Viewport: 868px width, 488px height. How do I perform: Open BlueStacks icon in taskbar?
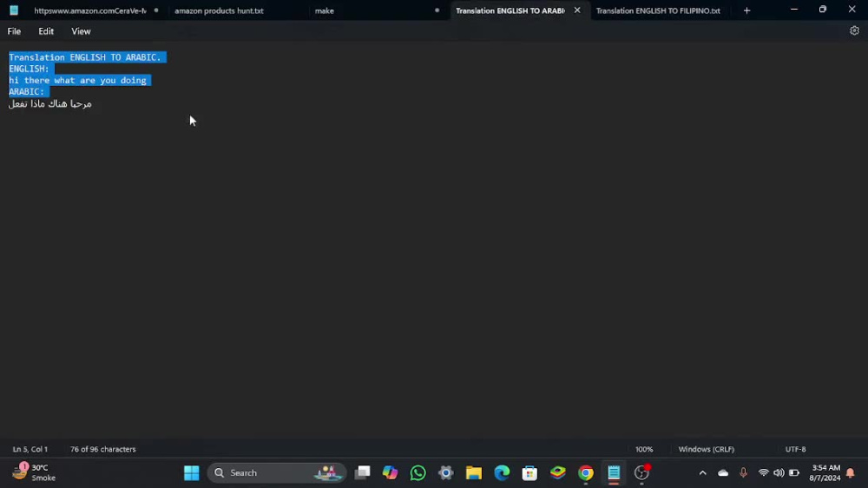(557, 472)
